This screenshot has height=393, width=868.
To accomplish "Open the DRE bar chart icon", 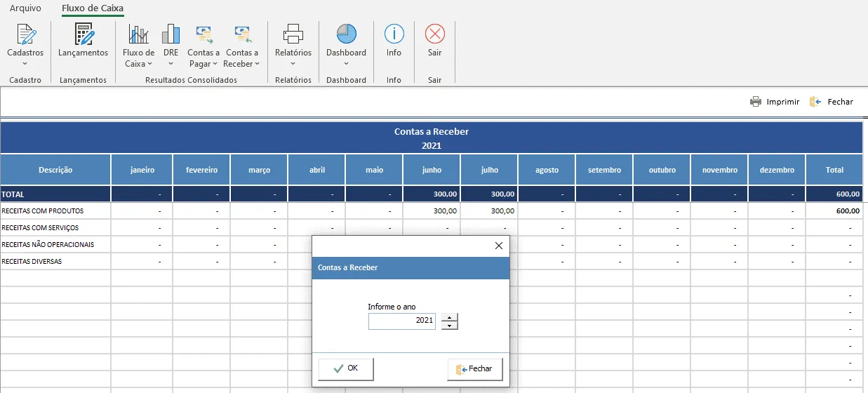I will (x=171, y=34).
